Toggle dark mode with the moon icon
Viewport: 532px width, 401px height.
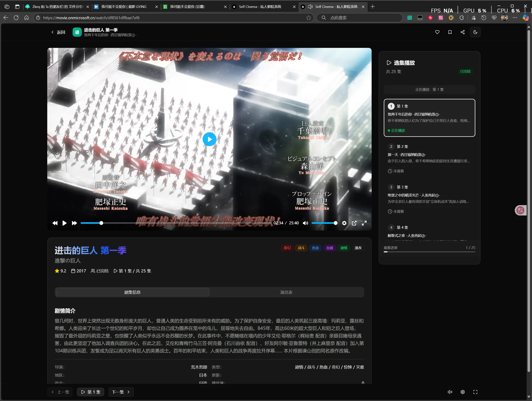pos(475,32)
